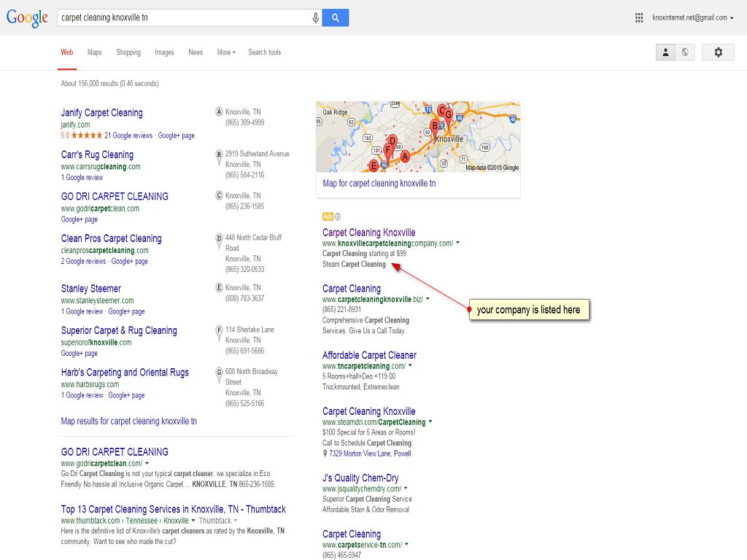This screenshot has width=747, height=560.
Task: Click in the search query input field
Action: (x=183, y=17)
